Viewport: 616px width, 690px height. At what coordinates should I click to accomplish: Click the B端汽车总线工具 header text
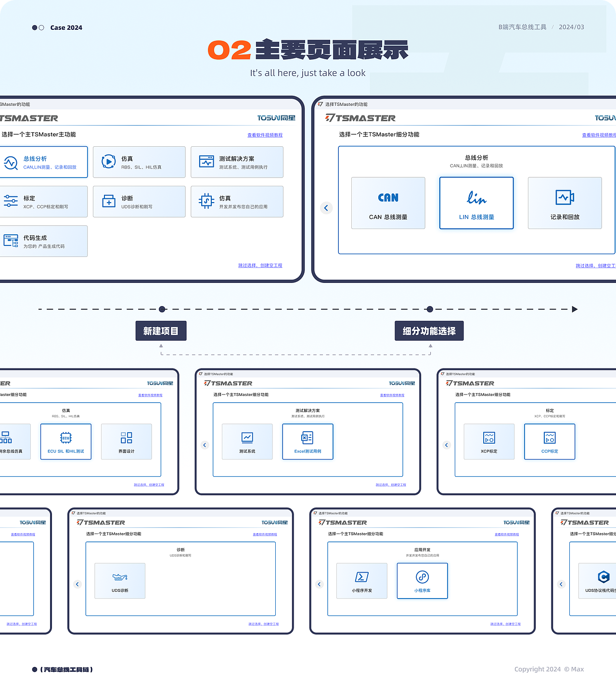tap(522, 27)
